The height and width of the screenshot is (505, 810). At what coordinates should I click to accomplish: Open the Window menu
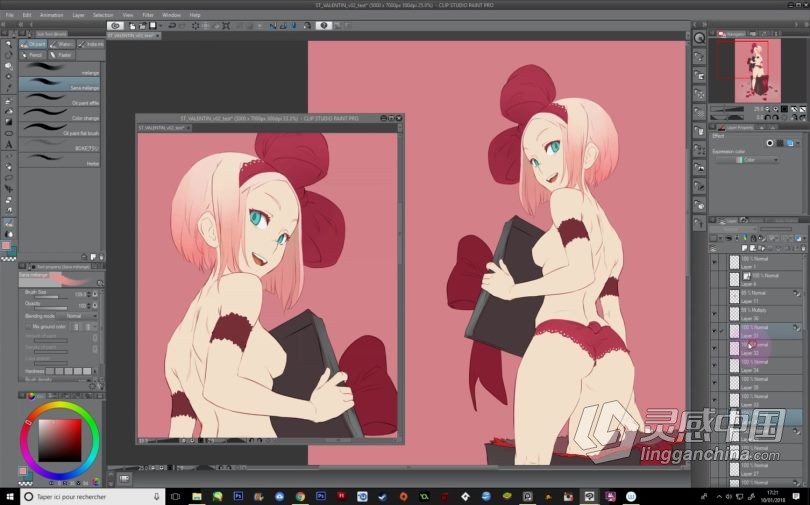(172, 15)
